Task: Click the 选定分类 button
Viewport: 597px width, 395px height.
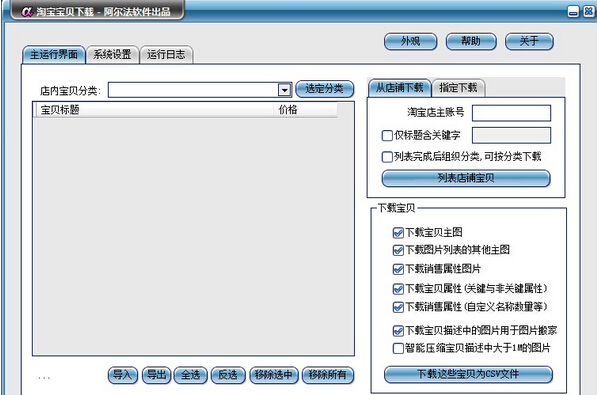Action: pos(324,89)
